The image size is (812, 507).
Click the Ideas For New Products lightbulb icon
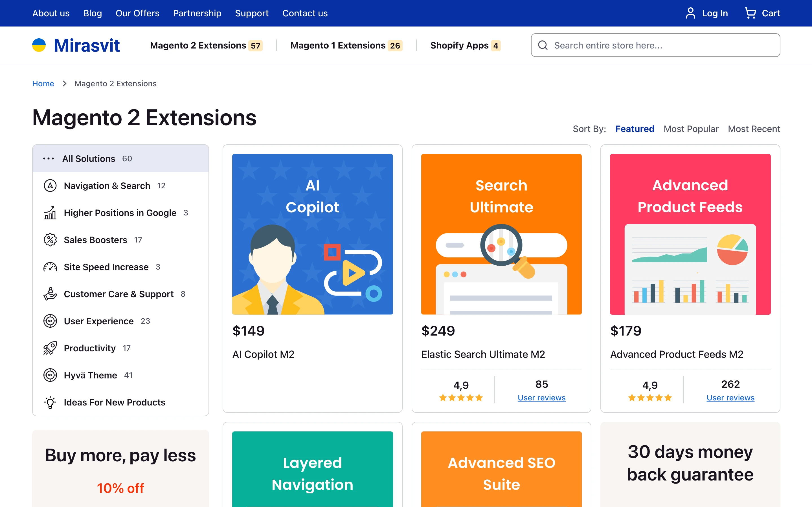coord(50,402)
